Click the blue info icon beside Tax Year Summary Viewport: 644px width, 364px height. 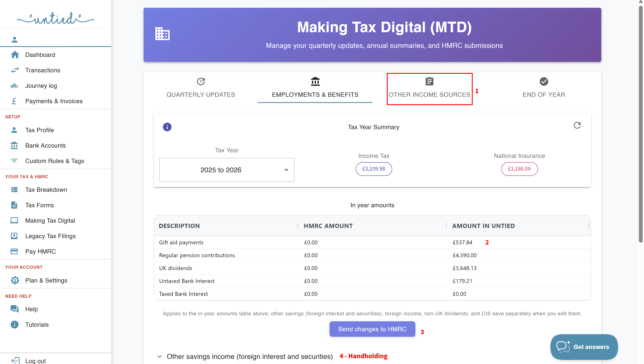(167, 127)
